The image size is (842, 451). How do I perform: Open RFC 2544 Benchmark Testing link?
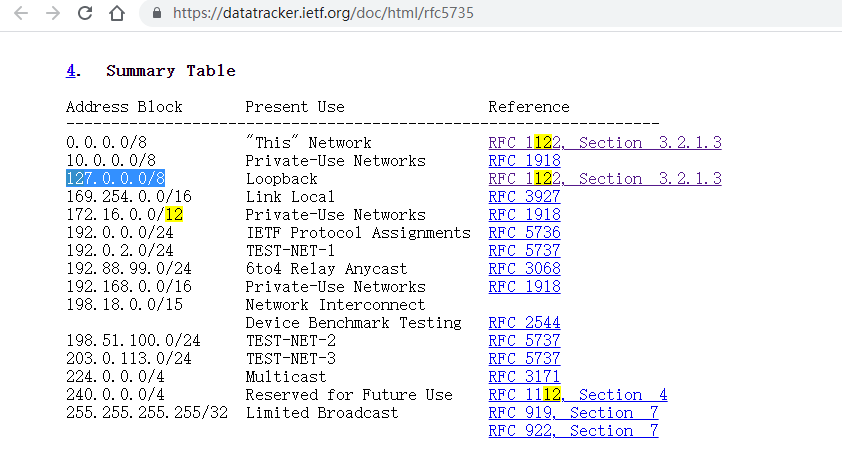coord(524,323)
